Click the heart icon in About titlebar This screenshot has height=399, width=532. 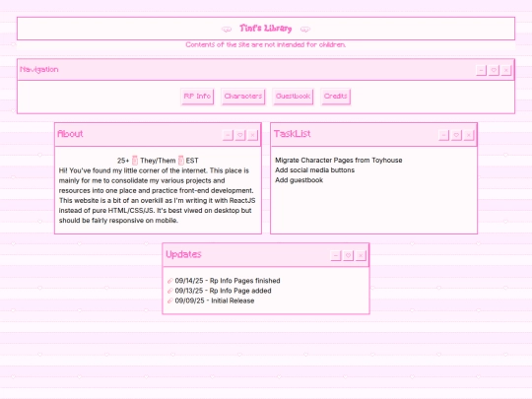[240, 135]
